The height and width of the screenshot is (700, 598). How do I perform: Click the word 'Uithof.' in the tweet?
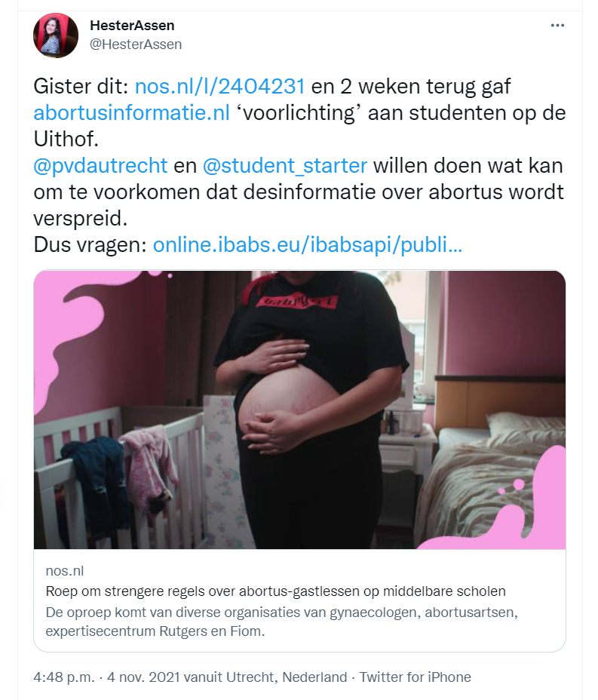click(66, 140)
